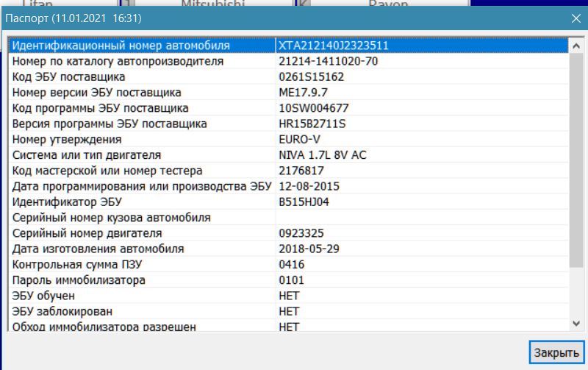Click the scrollbar down arrow
Viewport: 588px width, 370px height.
point(576,324)
